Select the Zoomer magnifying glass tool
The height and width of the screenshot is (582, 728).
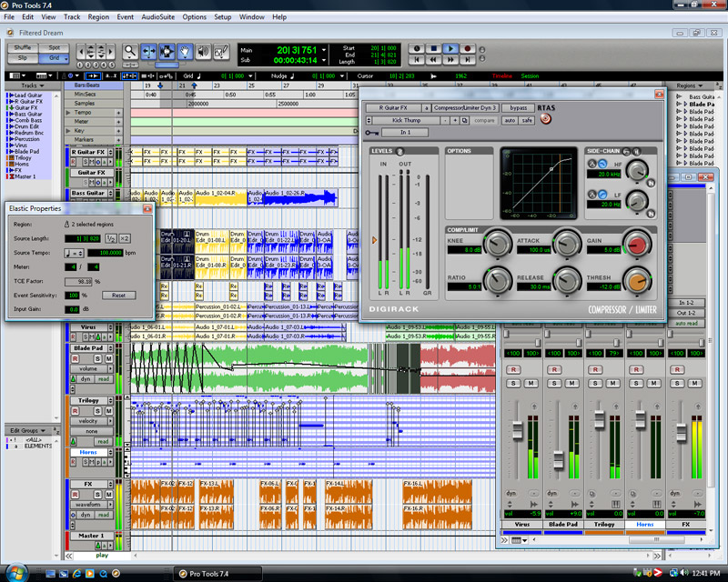[x=131, y=52]
